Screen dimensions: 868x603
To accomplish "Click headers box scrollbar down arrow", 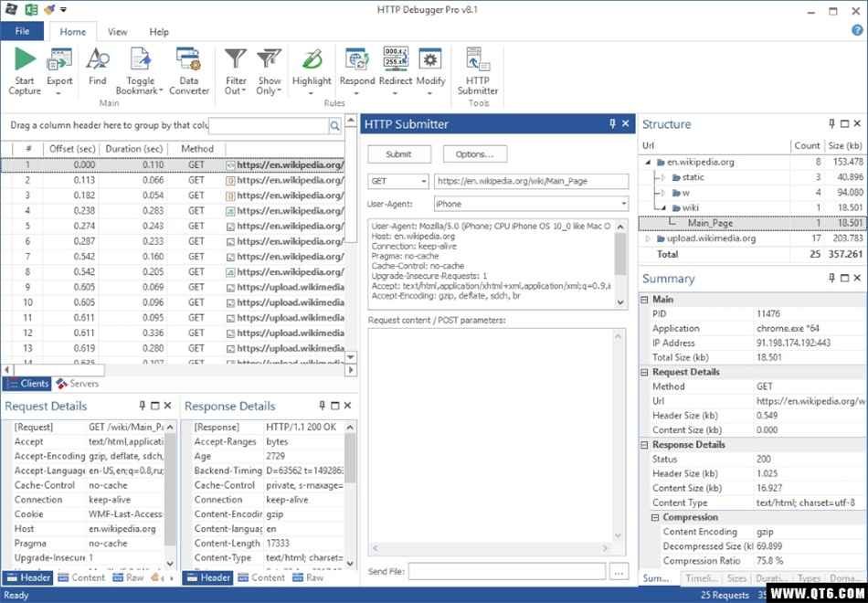I will coord(620,302).
